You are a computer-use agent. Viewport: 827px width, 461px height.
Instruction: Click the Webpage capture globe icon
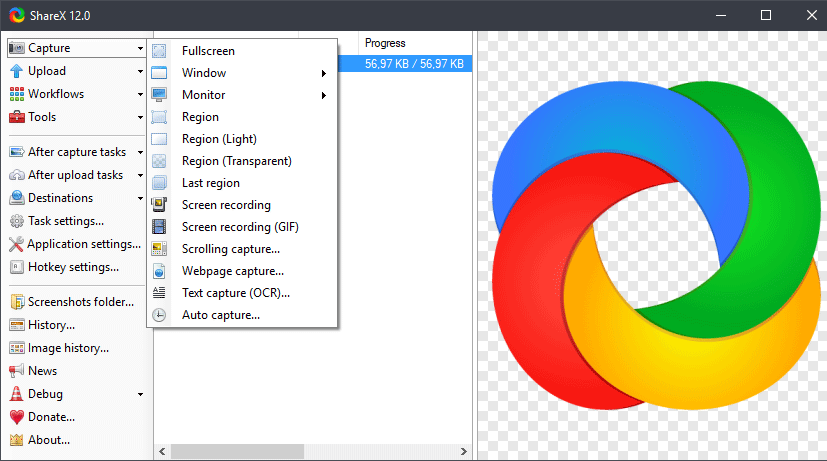(x=159, y=271)
